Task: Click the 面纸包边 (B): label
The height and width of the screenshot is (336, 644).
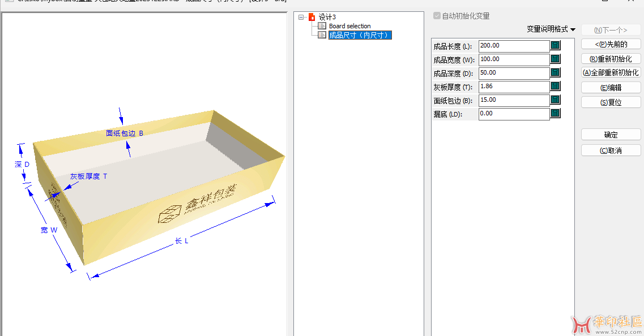Action: [x=453, y=101]
